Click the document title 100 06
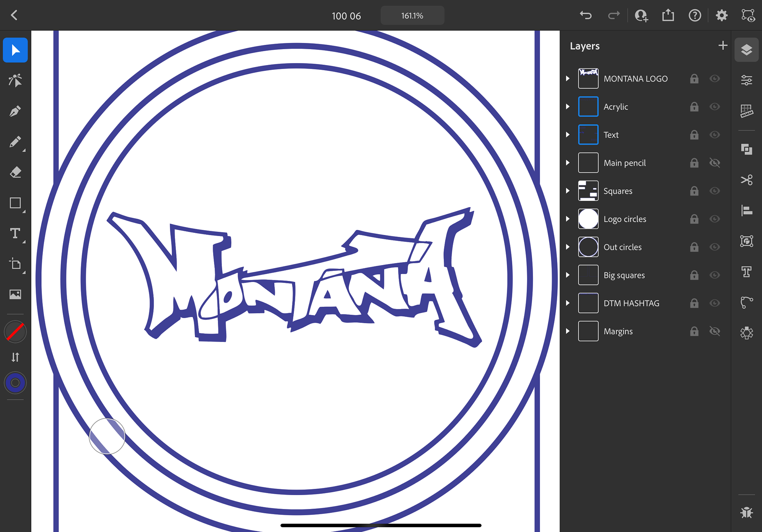This screenshot has height=532, width=762. pos(346,16)
